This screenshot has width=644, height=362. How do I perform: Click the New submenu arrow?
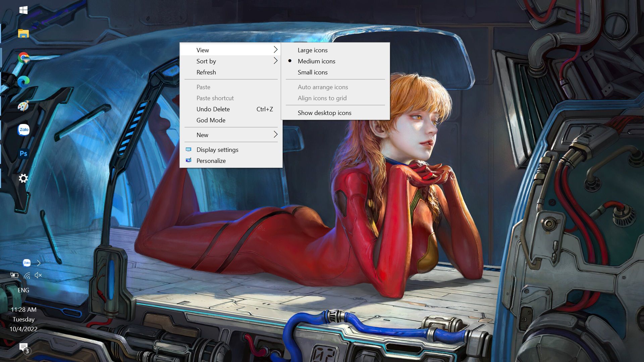(x=275, y=134)
